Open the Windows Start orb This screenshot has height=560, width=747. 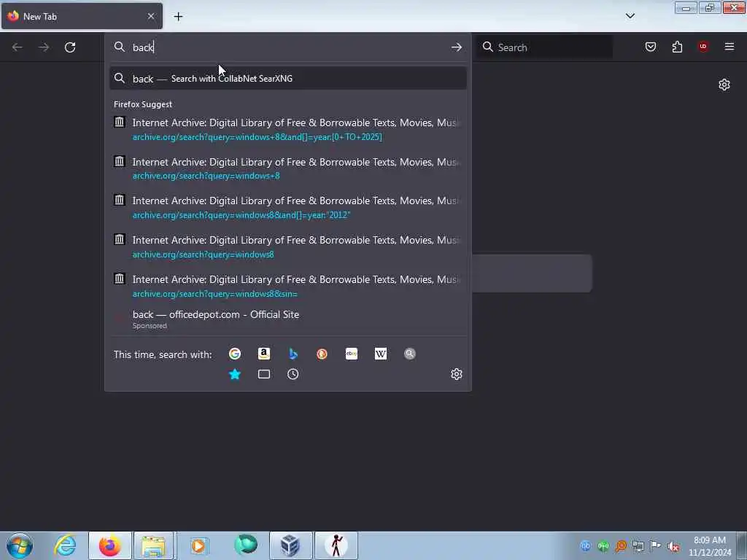point(20,545)
